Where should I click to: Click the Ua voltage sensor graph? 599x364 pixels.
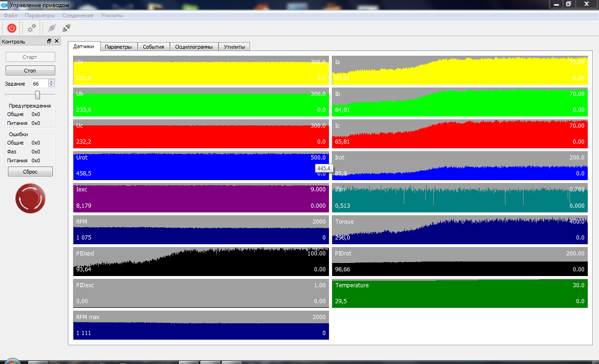[x=201, y=70]
